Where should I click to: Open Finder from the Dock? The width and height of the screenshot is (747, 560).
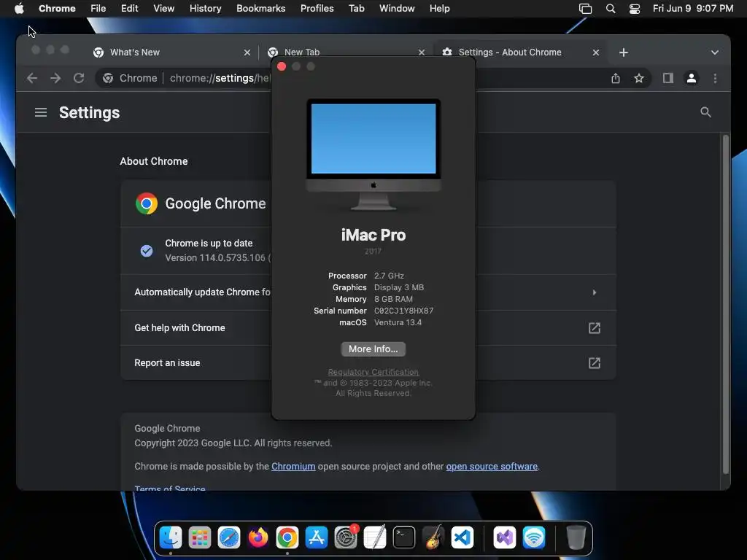click(x=170, y=538)
